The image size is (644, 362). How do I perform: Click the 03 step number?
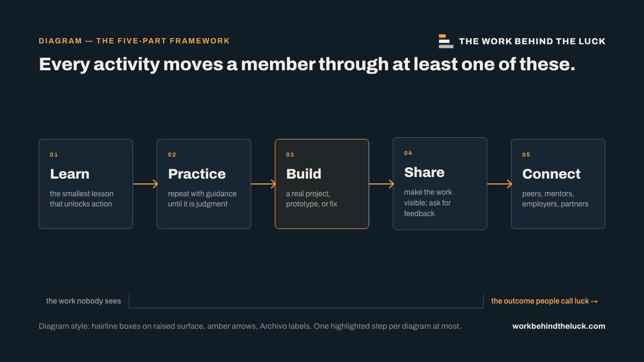(290, 154)
